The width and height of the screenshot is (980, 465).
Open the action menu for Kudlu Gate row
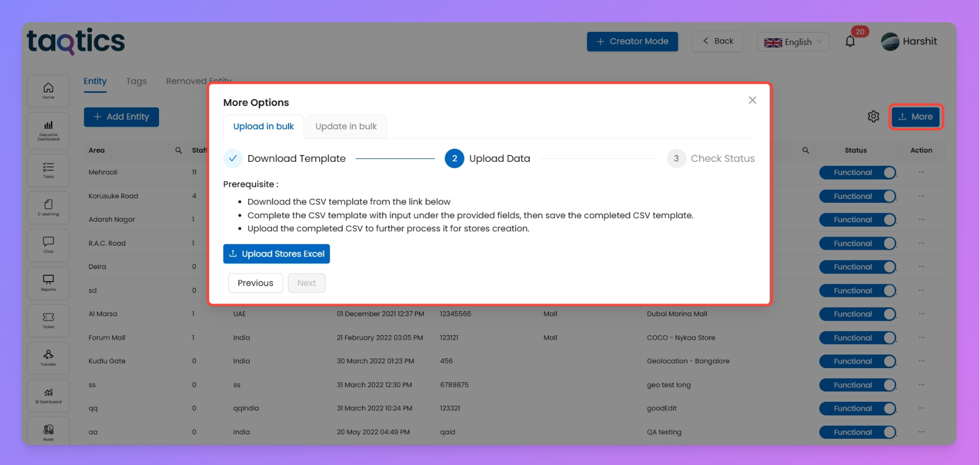coord(921,361)
